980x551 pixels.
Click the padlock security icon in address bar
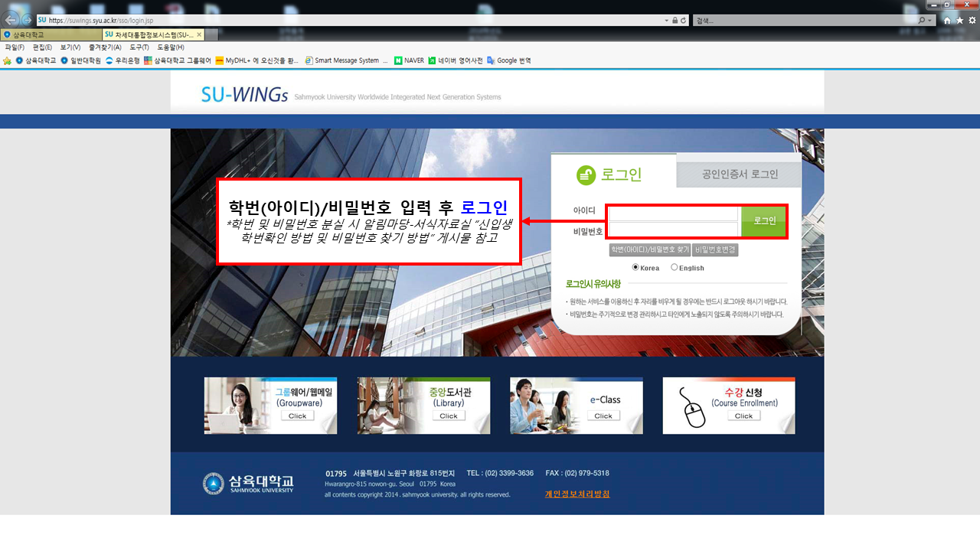[x=675, y=21]
